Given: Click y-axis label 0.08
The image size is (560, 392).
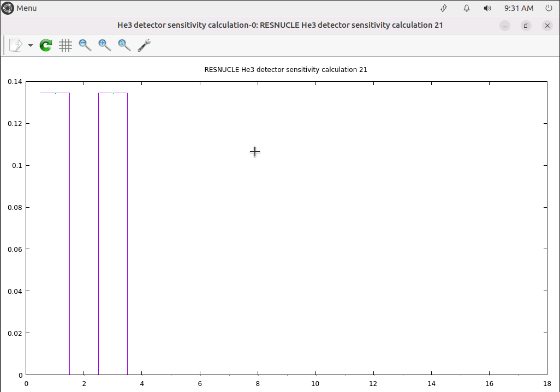Looking at the screenshot, I should [x=15, y=207].
